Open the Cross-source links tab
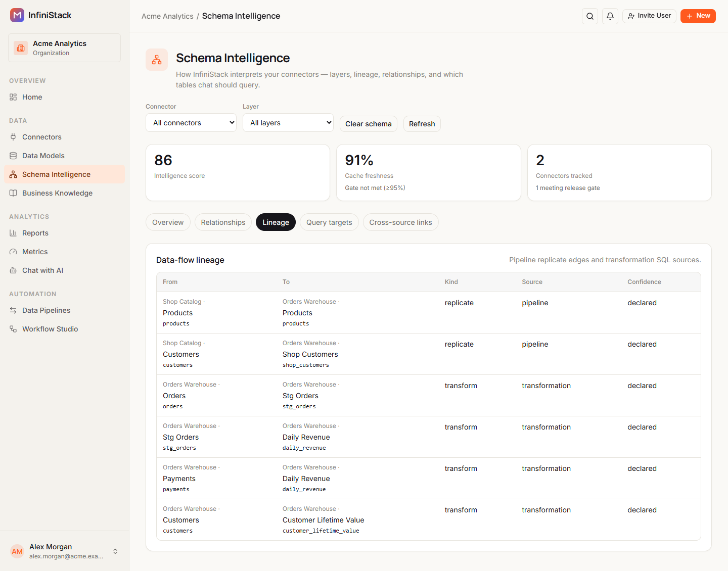Viewport: 728px width, 571px height. click(x=400, y=222)
